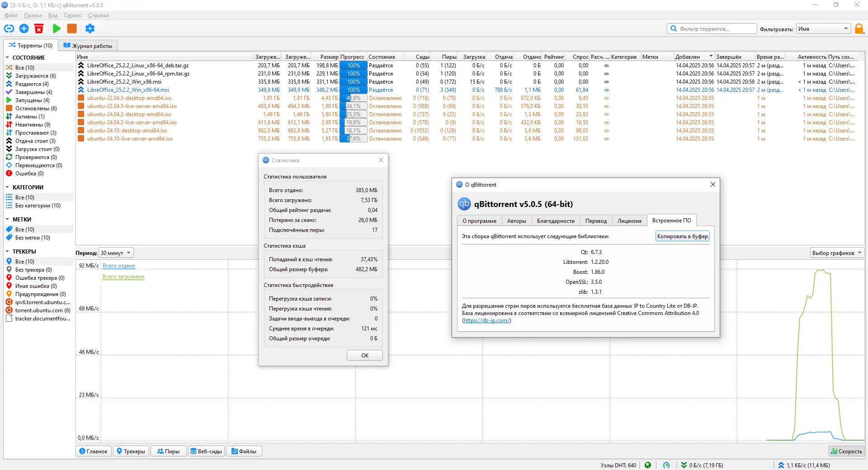Click the Add torrent file icon
The height and width of the screenshot is (470, 868).
click(x=24, y=28)
